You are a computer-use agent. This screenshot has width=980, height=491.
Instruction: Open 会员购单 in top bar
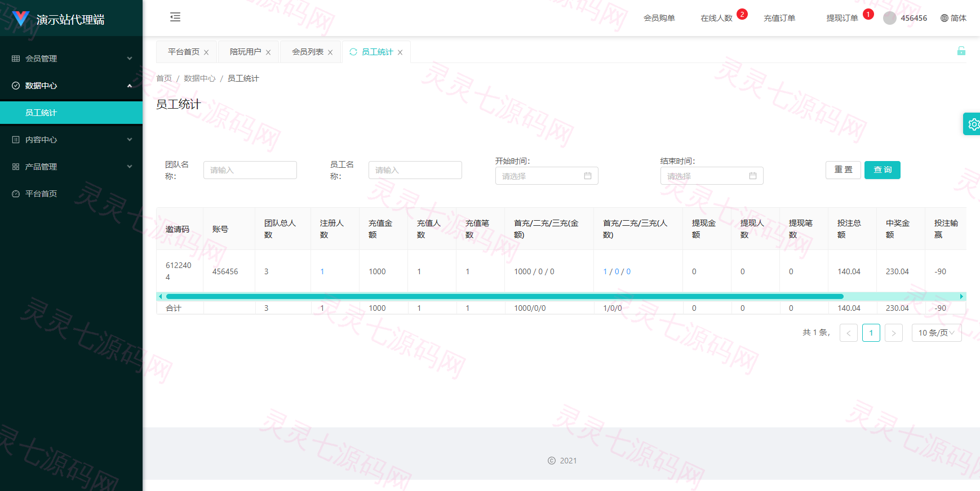click(659, 18)
